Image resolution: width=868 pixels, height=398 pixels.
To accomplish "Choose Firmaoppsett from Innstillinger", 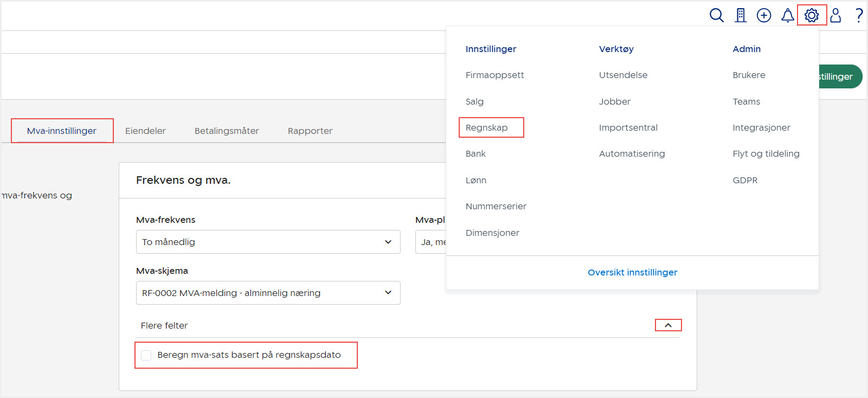I will 494,75.
